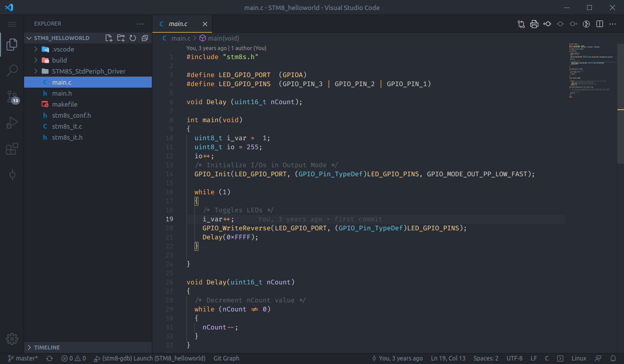Open stm8s_it.c in the explorer

coord(88,126)
